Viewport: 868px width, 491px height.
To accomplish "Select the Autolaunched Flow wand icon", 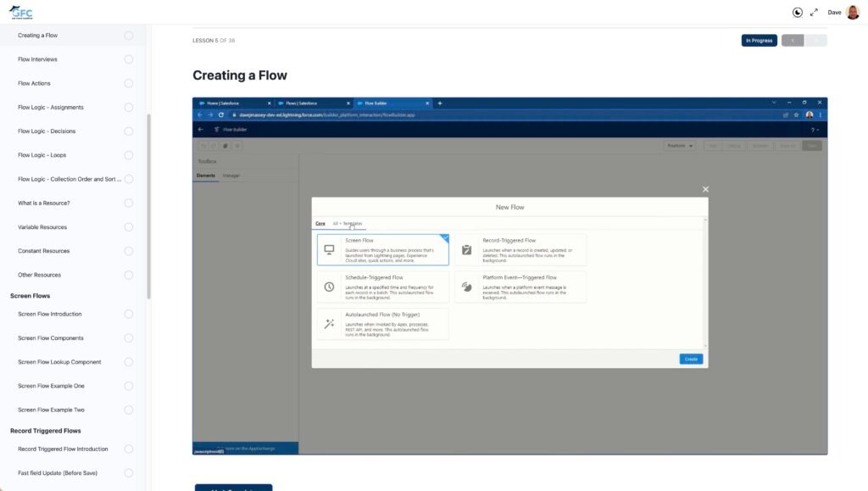I will [x=329, y=324].
